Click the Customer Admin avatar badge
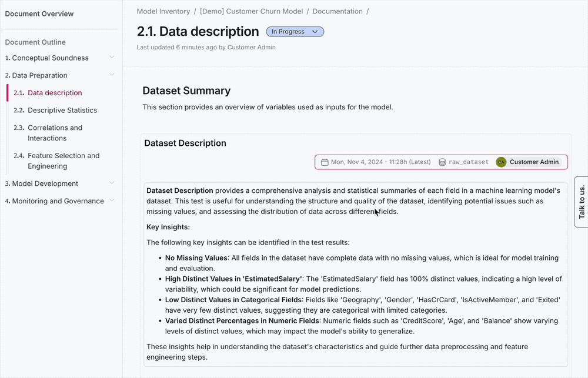 point(501,162)
